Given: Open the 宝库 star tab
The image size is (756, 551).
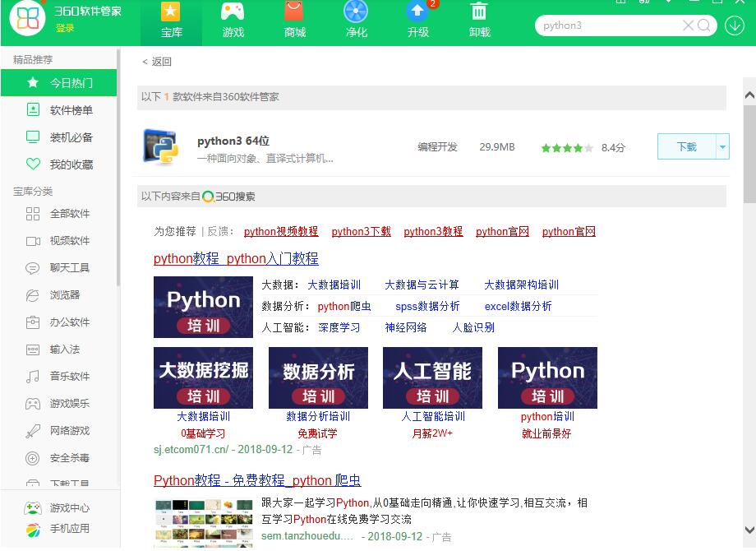Looking at the screenshot, I should point(171,21).
